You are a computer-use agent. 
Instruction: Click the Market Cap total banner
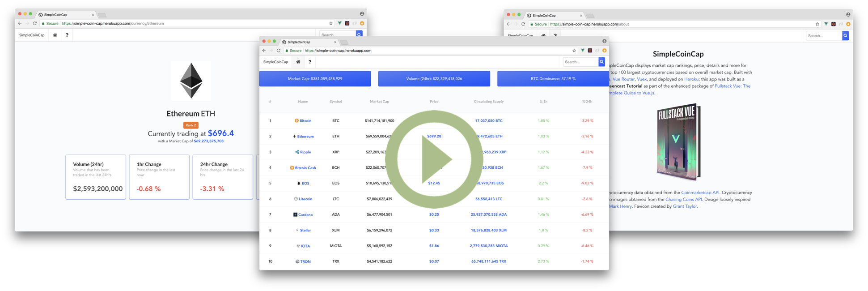coord(315,79)
